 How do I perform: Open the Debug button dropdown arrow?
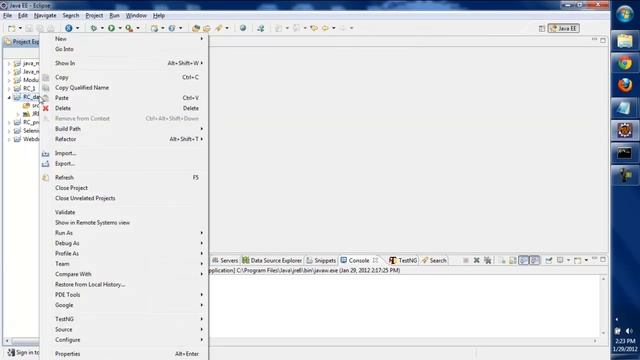[x=102, y=28]
